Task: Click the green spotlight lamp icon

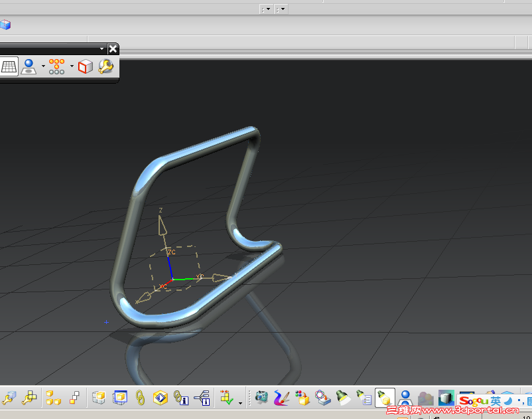Action: [x=344, y=398]
